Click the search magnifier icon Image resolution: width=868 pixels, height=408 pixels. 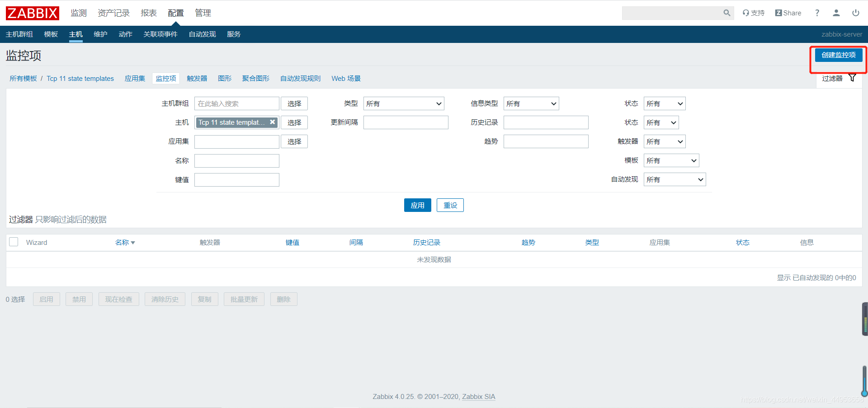[x=726, y=13]
